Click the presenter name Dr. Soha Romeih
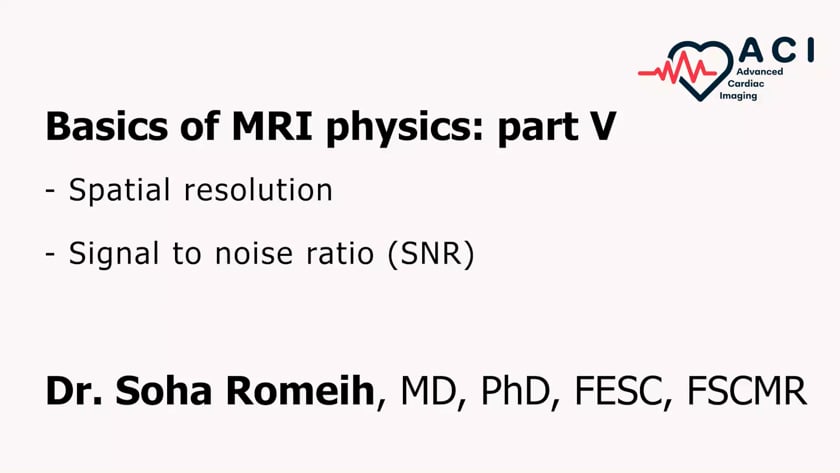The height and width of the screenshot is (473, 840). pyautogui.click(x=210, y=391)
